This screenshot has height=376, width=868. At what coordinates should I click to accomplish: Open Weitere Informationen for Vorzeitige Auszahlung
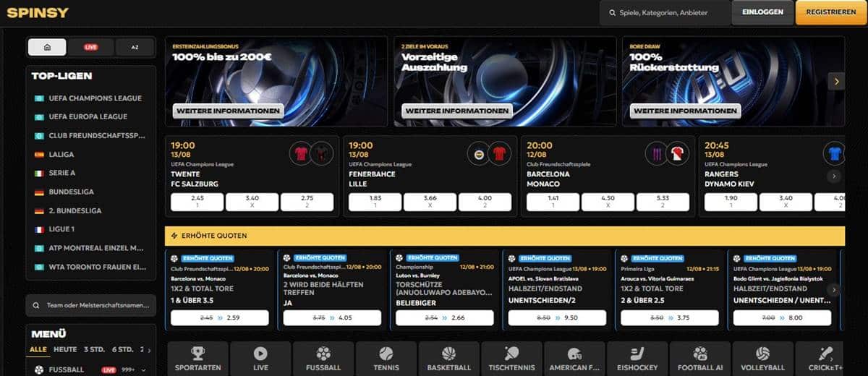[x=457, y=111]
